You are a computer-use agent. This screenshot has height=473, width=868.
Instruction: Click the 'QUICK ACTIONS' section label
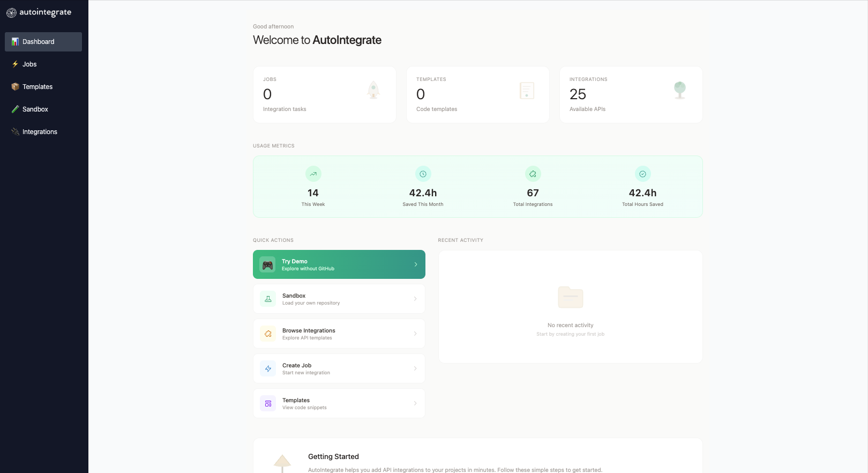tap(273, 240)
